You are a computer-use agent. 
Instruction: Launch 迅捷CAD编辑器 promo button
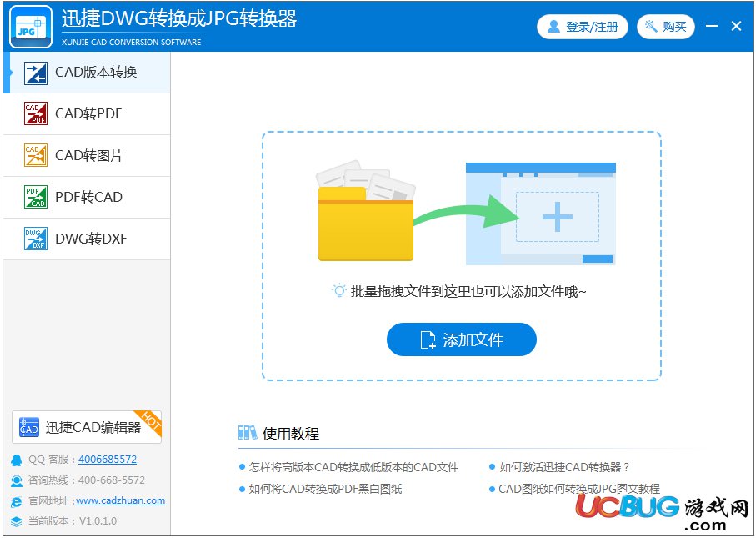point(87,427)
